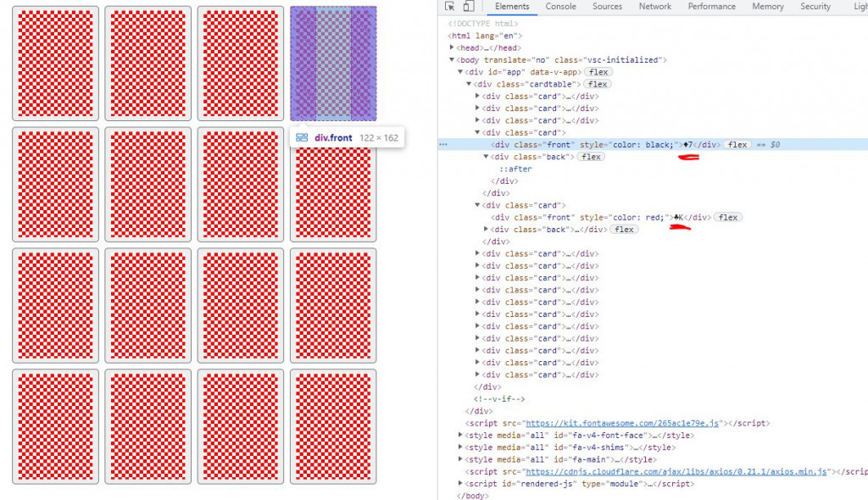Toggle the device toolbar icon in DevTools

(x=468, y=6)
